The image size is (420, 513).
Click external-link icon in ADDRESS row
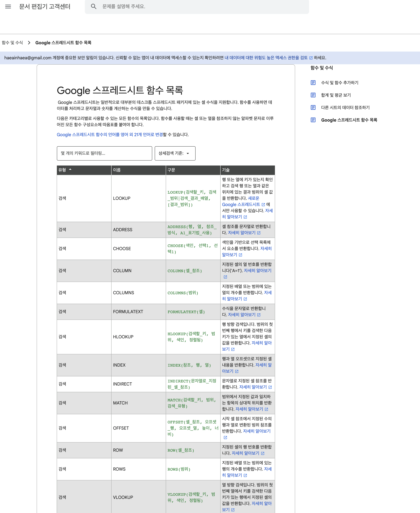click(x=259, y=233)
